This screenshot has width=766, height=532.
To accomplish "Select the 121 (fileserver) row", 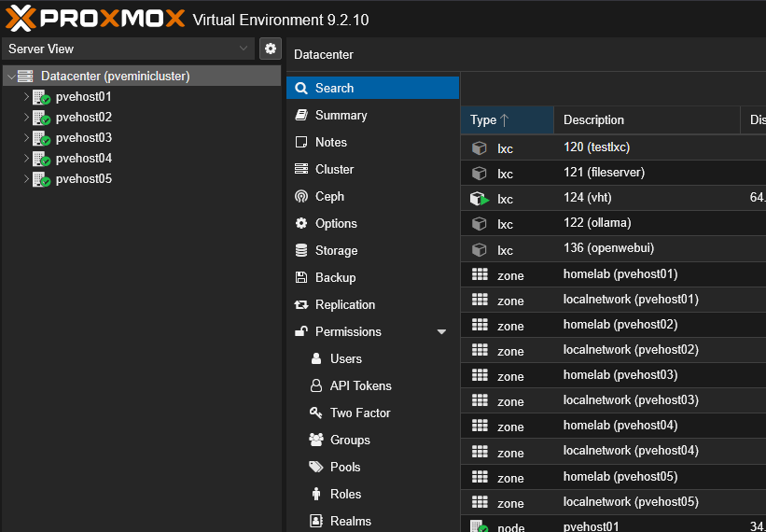I will click(613, 173).
